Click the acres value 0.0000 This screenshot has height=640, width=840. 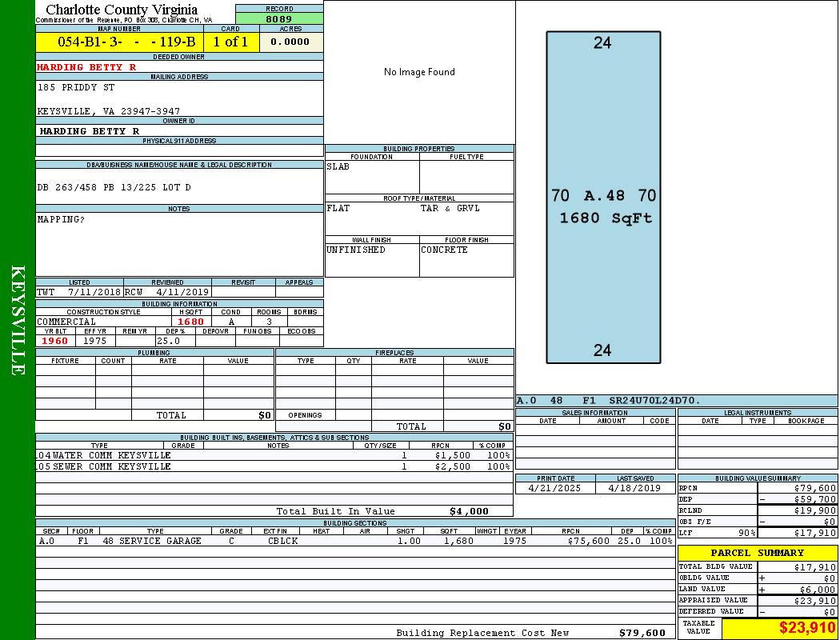pyautogui.click(x=290, y=42)
